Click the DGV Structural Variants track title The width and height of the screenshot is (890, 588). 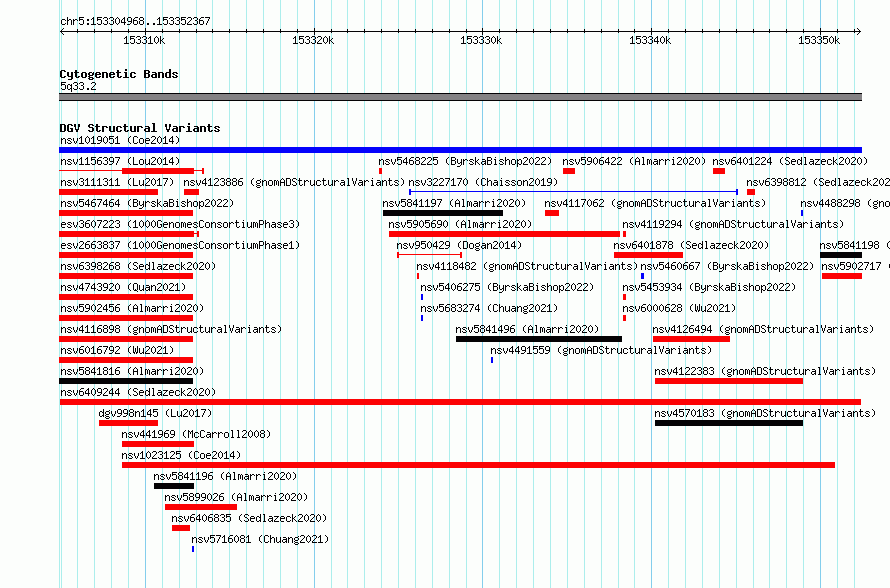tap(140, 128)
